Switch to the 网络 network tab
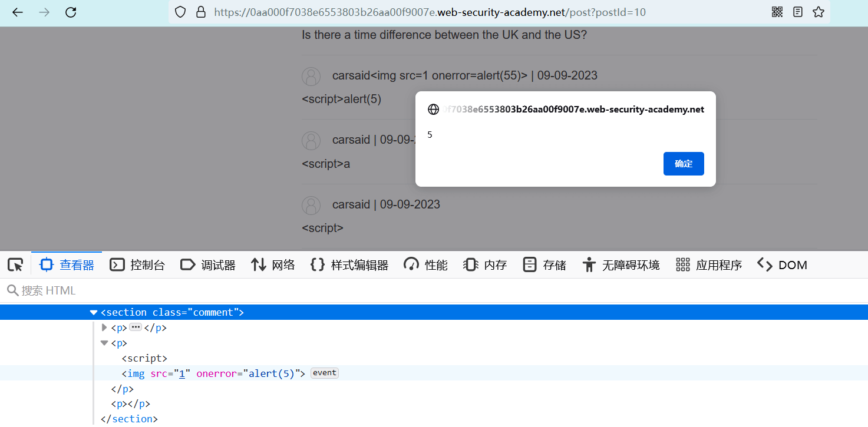Viewport: 868px width, 427px height. pos(273,265)
